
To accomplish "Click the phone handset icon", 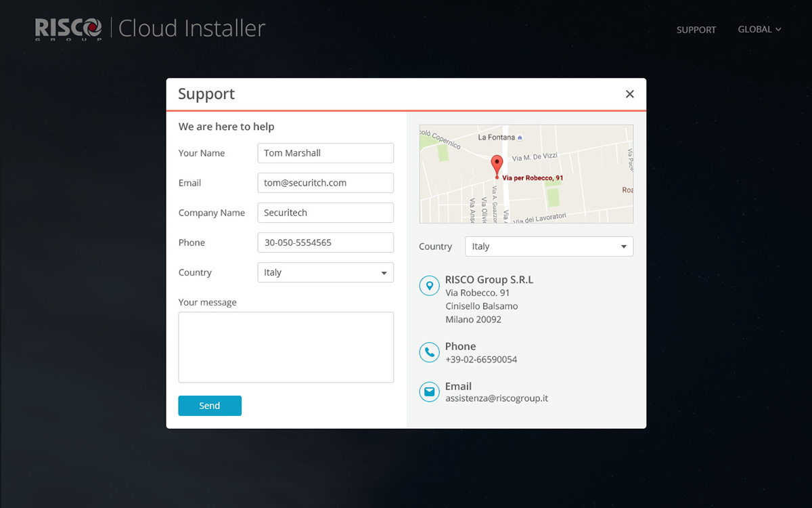I will point(429,352).
